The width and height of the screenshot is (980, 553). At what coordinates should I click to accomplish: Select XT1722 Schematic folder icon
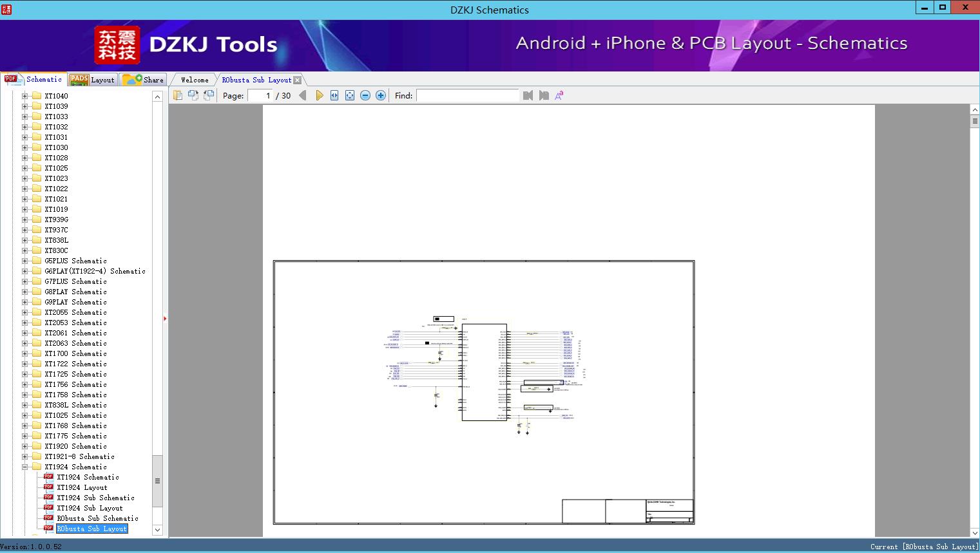(x=37, y=364)
